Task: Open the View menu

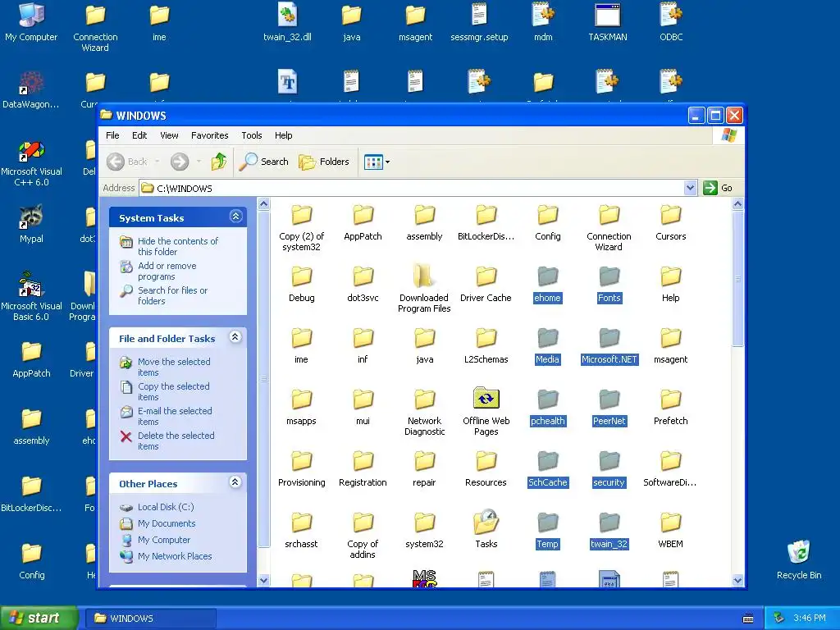Action: pyautogui.click(x=169, y=135)
